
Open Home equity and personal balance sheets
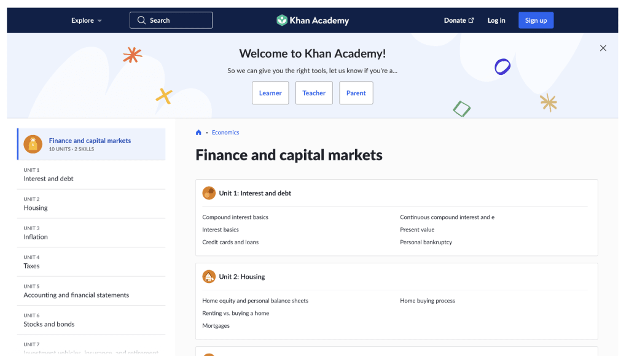tap(255, 301)
